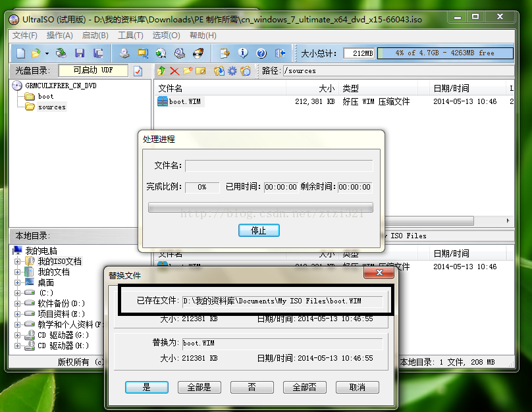This screenshot has height=412, width=532.
Task: Click the boot.WIM file icon in image list
Action: 163,101
